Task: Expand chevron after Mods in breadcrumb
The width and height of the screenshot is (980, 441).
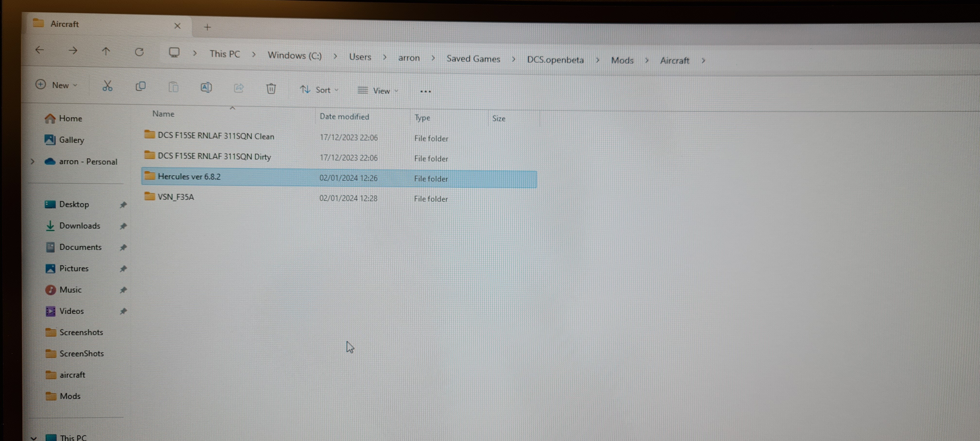Action: click(647, 60)
